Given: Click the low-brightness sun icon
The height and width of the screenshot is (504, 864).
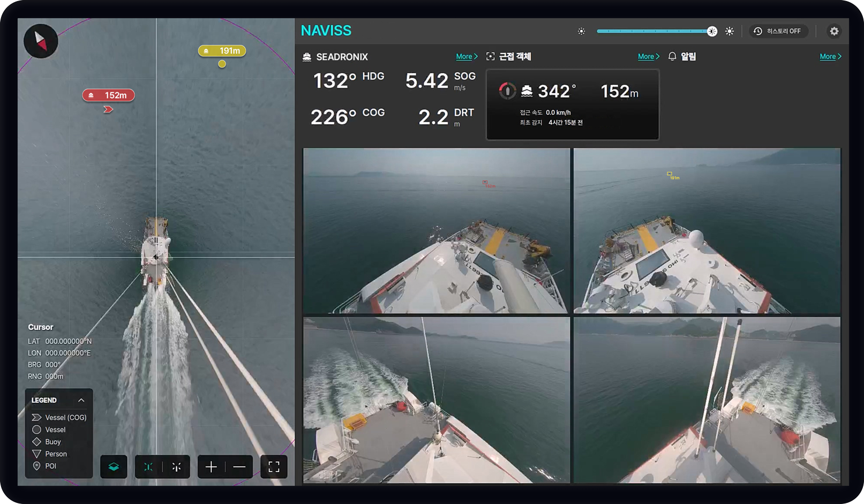Looking at the screenshot, I should pos(581,32).
